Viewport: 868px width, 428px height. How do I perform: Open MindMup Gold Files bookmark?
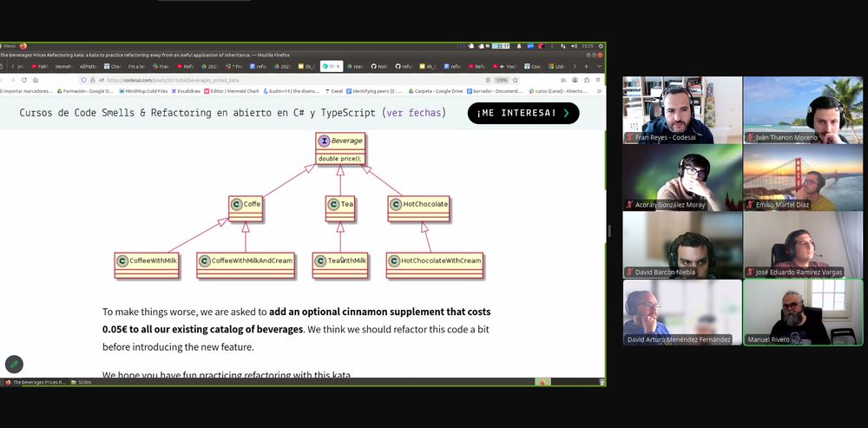(143, 91)
